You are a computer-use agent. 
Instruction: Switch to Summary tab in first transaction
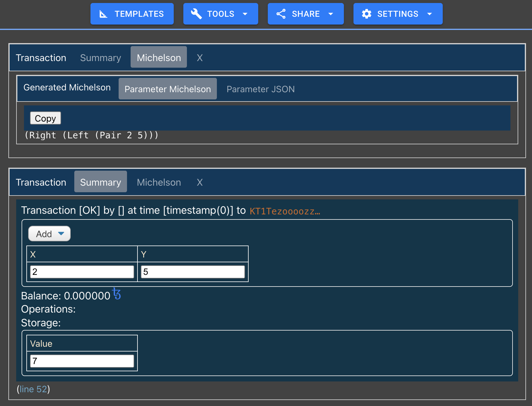pos(100,57)
